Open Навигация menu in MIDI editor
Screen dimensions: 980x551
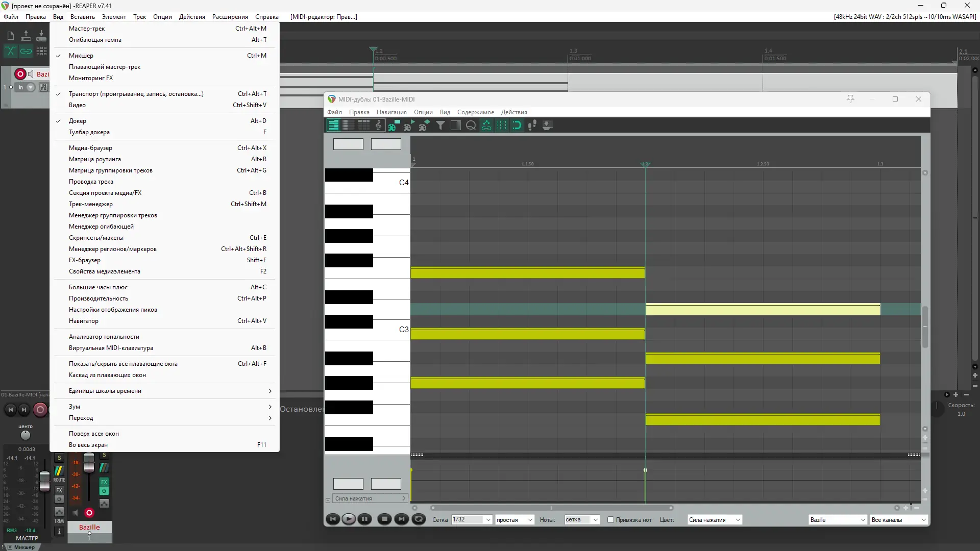point(391,112)
